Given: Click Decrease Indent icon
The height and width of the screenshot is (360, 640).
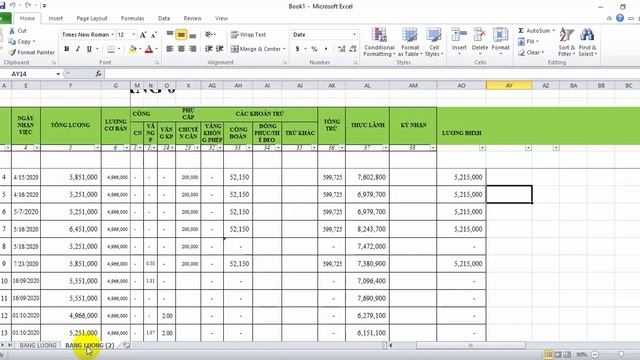Looking at the screenshot, I should point(209,49).
